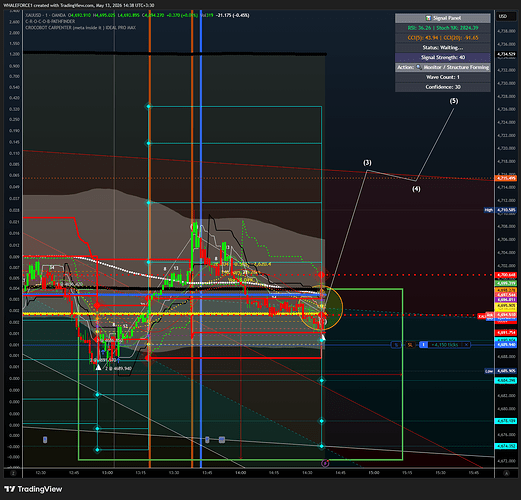Click the 13:00 label on the time axis

coord(107,473)
